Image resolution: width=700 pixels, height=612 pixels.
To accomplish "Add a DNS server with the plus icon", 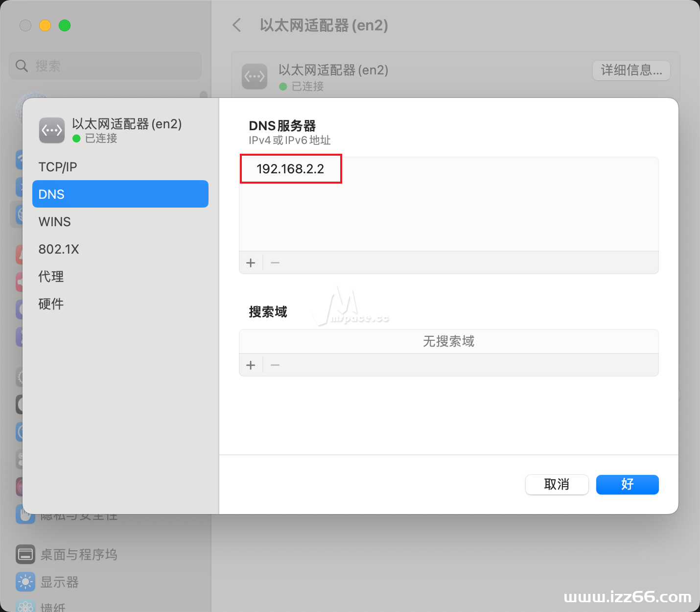I will pyautogui.click(x=251, y=262).
